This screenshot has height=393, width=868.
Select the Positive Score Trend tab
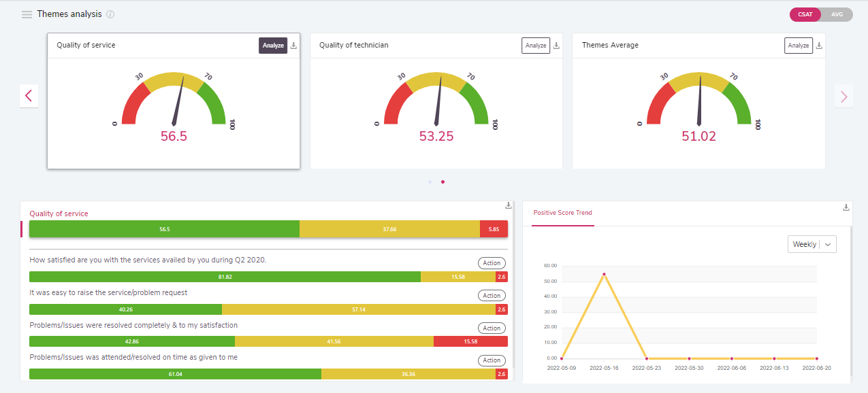point(562,213)
